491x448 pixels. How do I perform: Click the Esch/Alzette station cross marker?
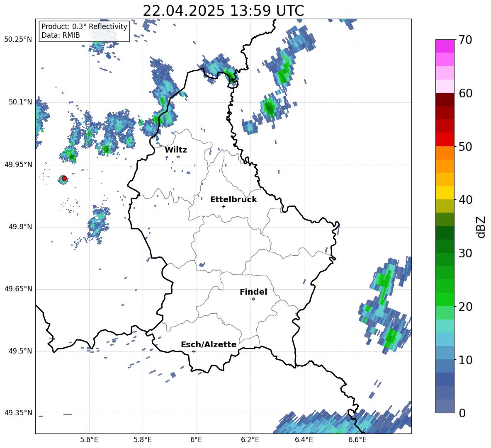coord(194,351)
